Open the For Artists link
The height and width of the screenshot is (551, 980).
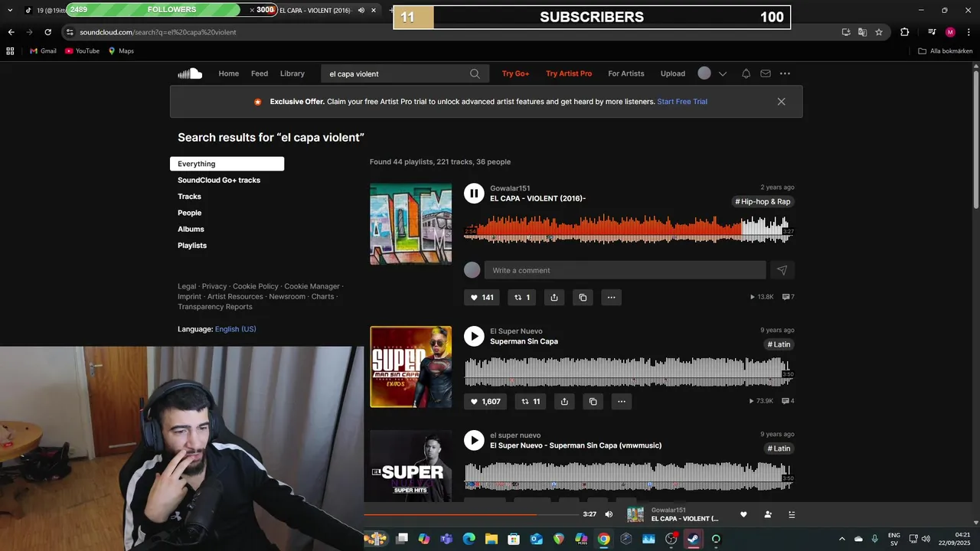[x=626, y=73]
